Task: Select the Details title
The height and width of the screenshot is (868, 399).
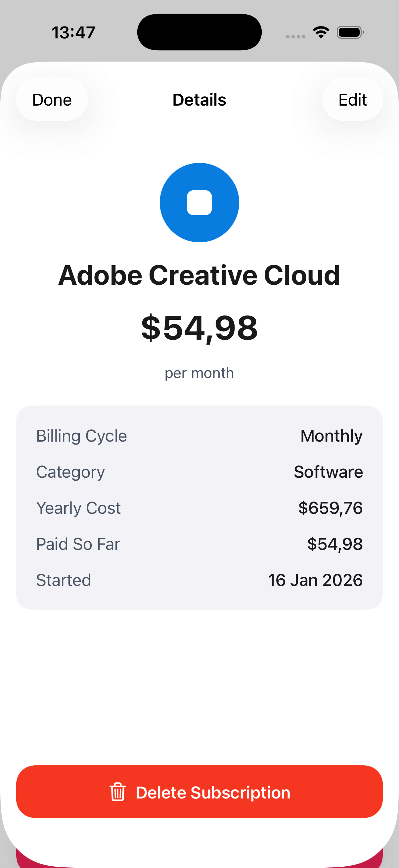Action: pos(199,99)
